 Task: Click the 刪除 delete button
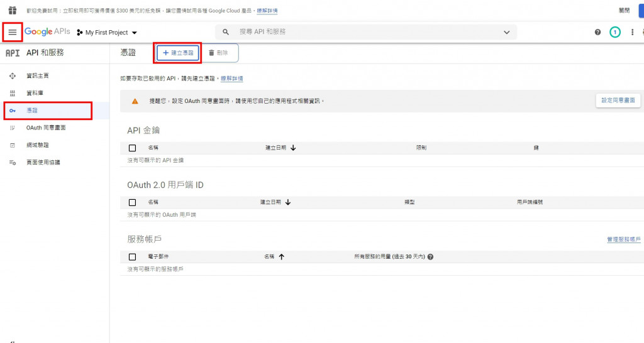218,53
